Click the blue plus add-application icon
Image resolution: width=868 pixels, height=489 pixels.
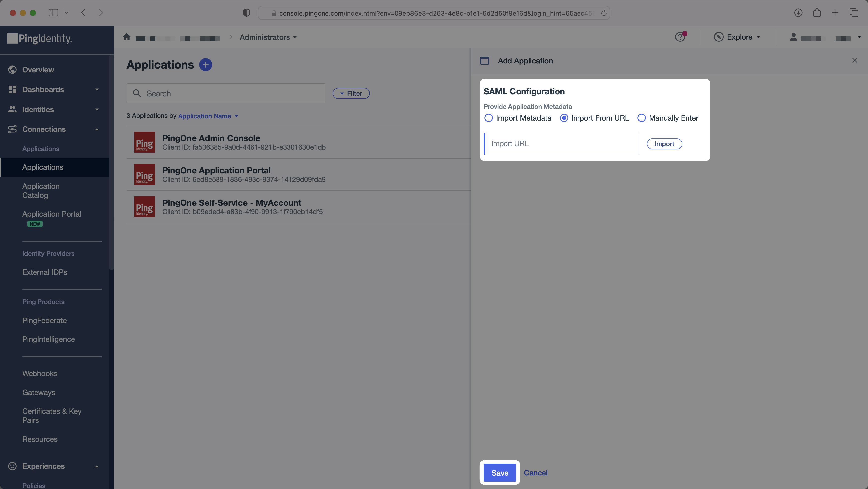tap(205, 64)
